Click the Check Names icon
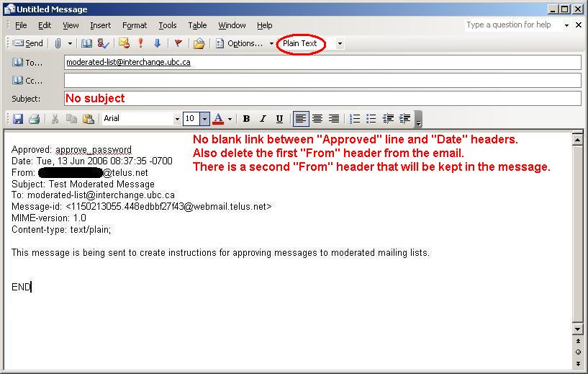Viewport: 588px width, 374px height. 104,43
